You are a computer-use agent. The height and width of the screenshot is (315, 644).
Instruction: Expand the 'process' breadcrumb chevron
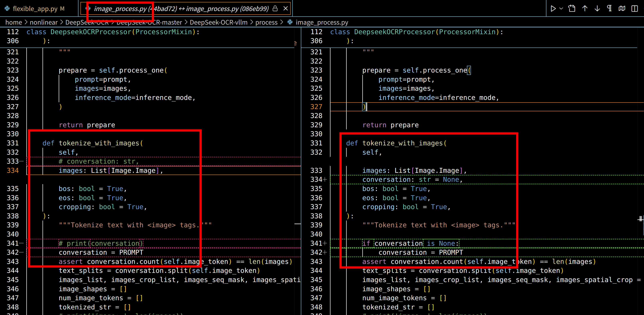(282, 22)
